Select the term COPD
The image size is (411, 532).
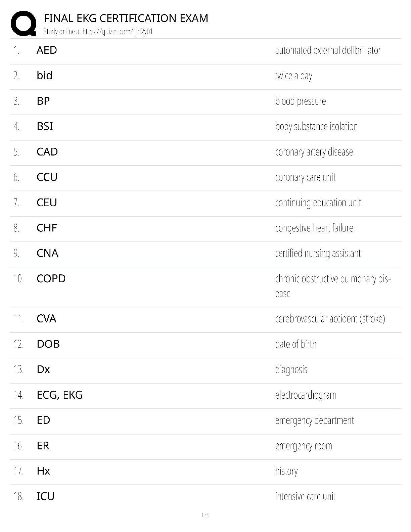coord(51,278)
